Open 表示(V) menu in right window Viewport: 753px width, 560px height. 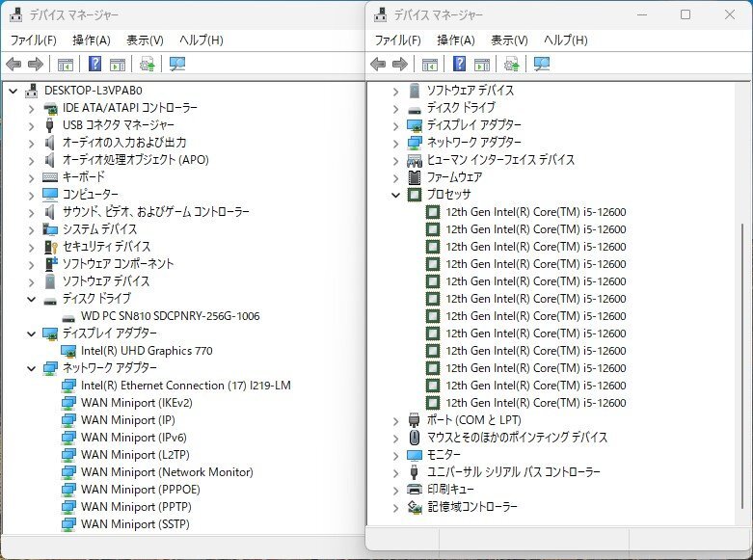pos(509,40)
